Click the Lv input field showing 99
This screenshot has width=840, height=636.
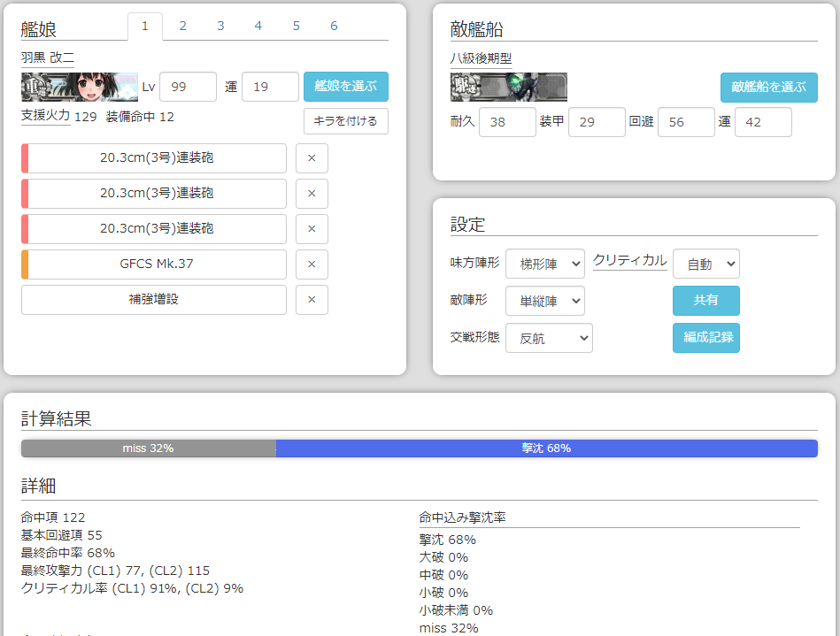click(188, 87)
